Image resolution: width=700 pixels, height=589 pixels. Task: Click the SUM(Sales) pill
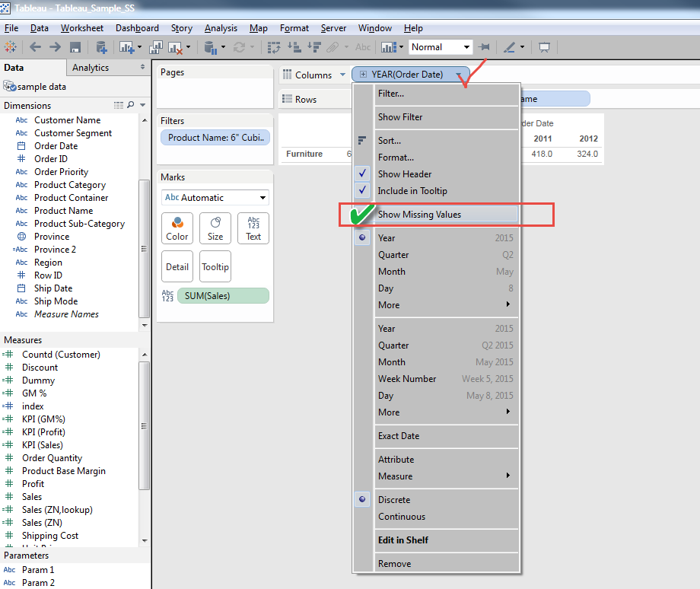tap(223, 295)
